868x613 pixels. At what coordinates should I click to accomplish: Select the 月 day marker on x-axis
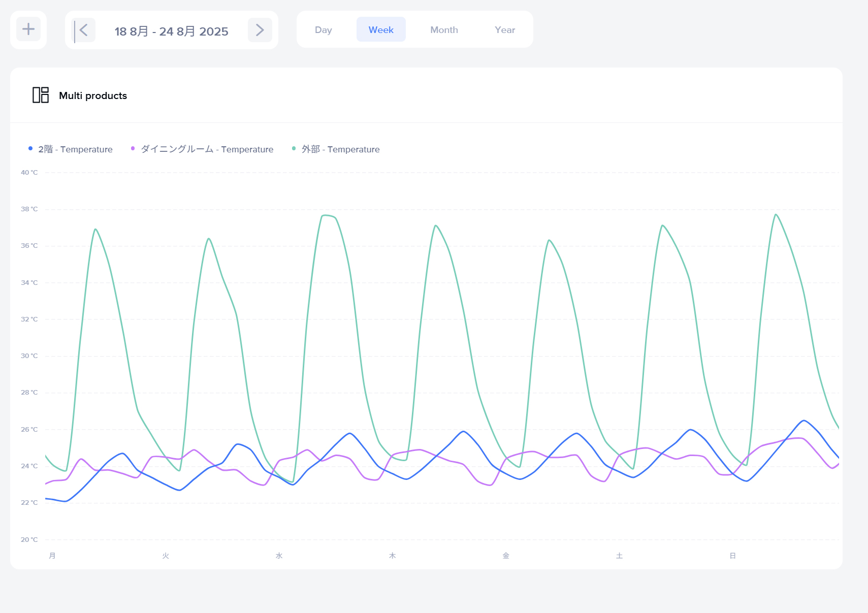[52, 556]
